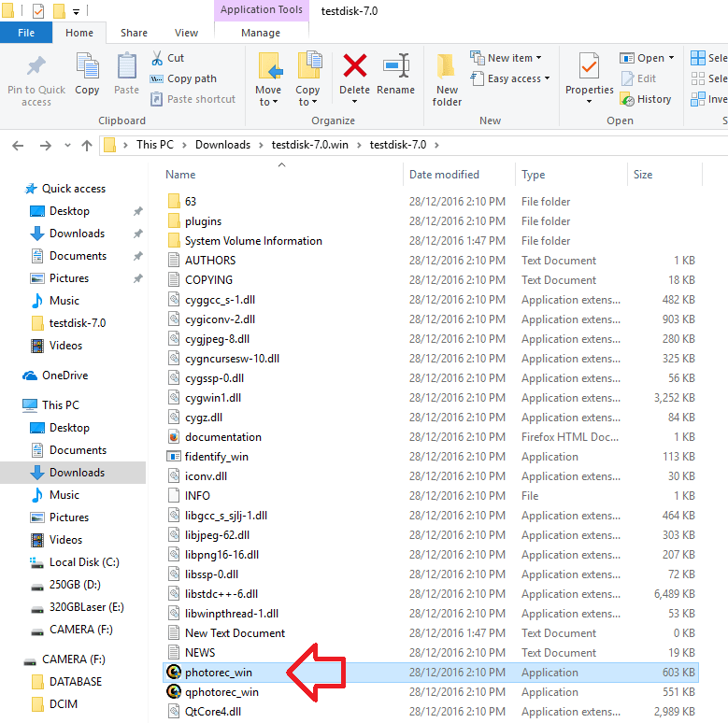The width and height of the screenshot is (728, 723).
Task: Select highlighted Downloads under This PC
Action: tap(73, 473)
